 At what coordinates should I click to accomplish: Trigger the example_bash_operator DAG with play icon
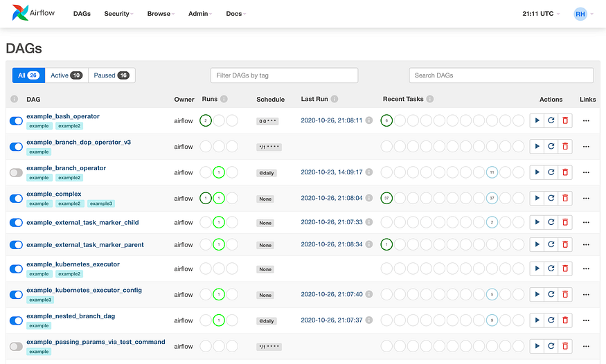(x=537, y=120)
